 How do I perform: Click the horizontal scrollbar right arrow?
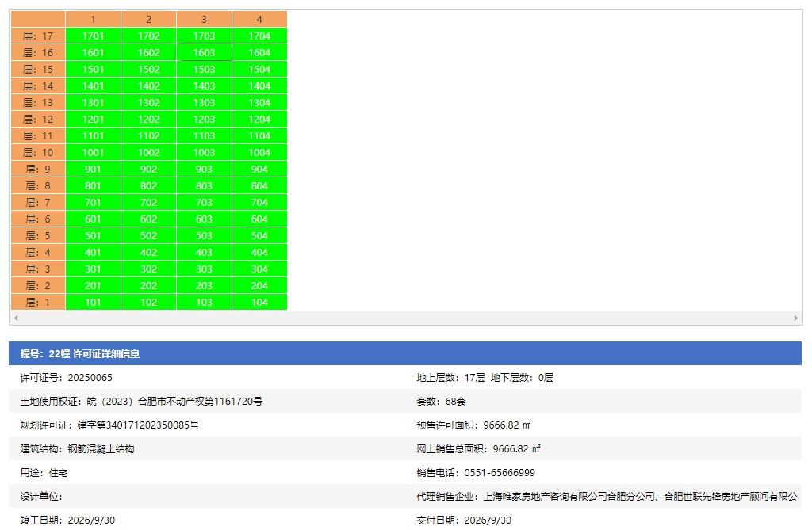796,318
